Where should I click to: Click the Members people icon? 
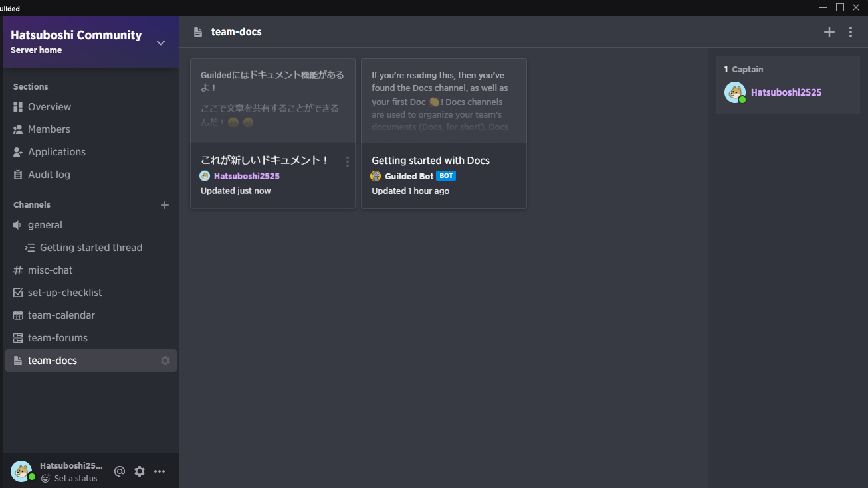[18, 129]
